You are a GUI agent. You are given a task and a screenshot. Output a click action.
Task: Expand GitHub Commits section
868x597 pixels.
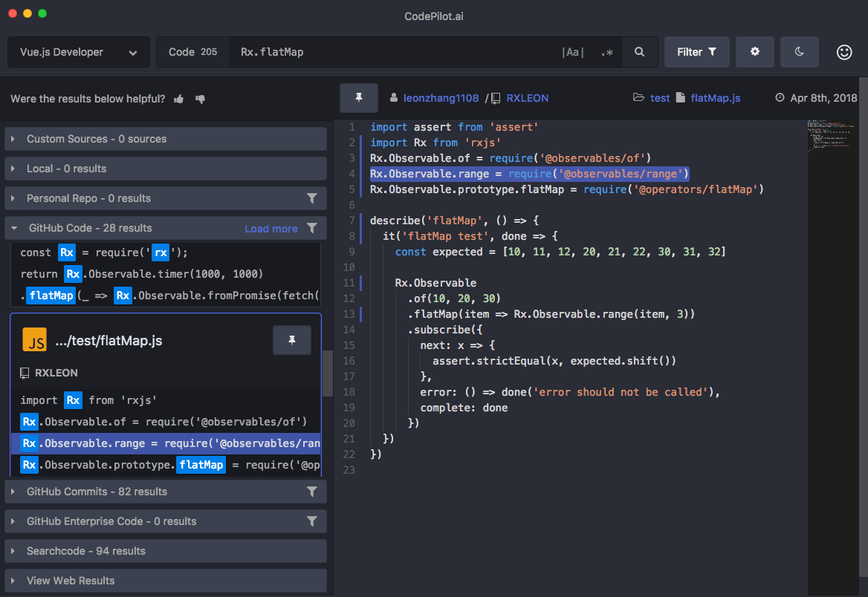166,492
